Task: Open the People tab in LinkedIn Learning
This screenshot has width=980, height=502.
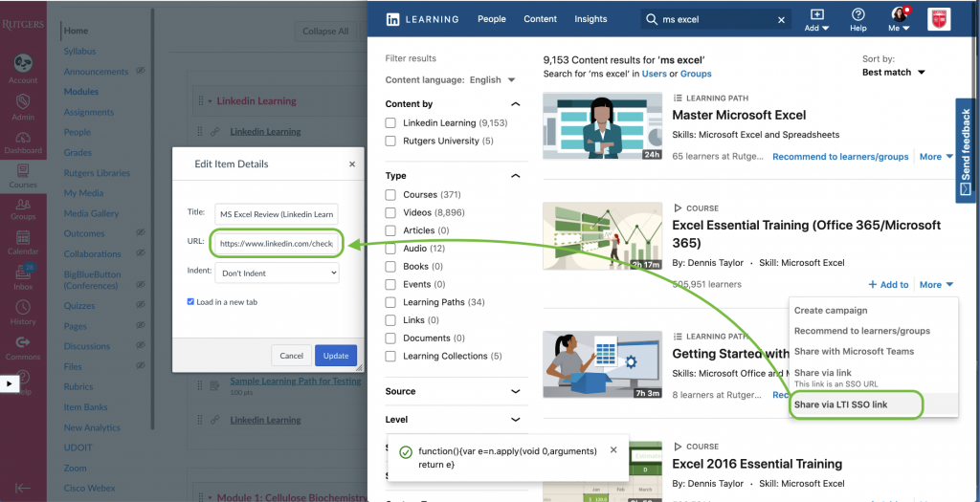Action: (x=492, y=19)
